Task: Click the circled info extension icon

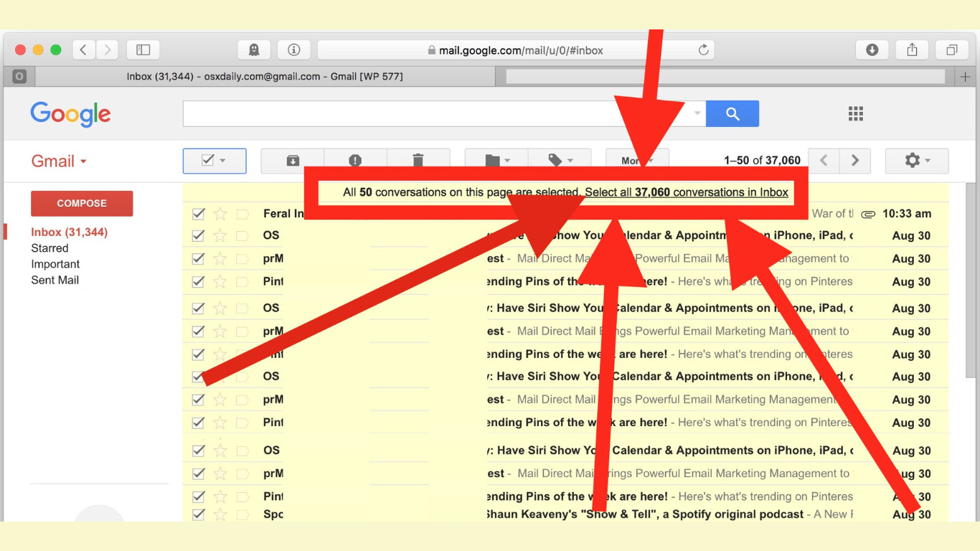Action: pos(293,50)
